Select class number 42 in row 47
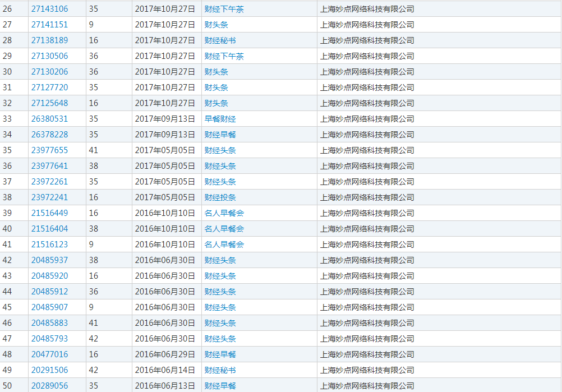 (94, 339)
